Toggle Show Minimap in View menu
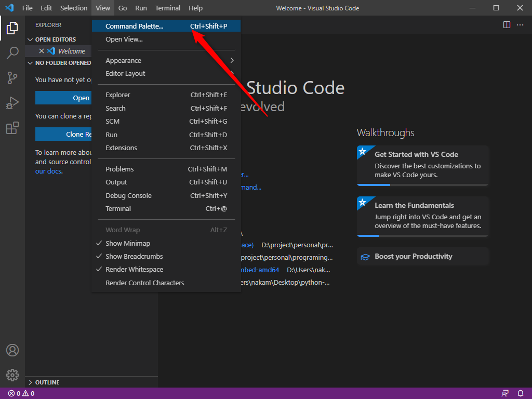The height and width of the screenshot is (399, 532). pos(166,243)
